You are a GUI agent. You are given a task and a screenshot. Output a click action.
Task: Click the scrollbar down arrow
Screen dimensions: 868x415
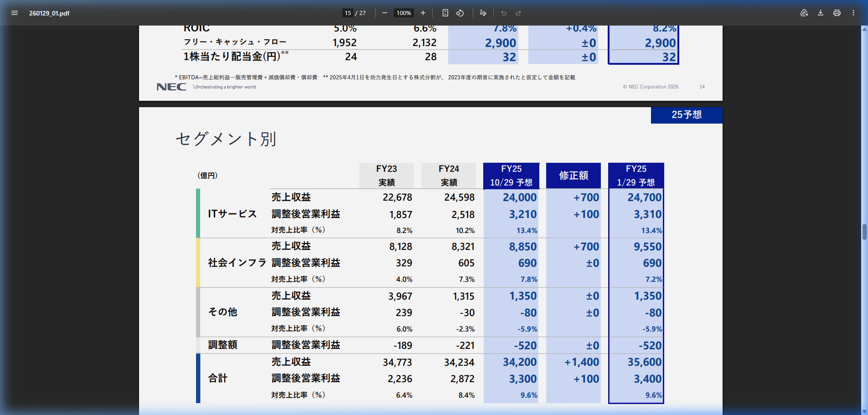pyautogui.click(x=864, y=412)
